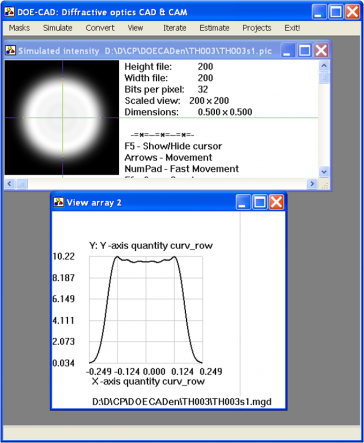This screenshot has height=443, width=364.
Task: Click the simulated intensity spot image
Action: tap(62, 118)
